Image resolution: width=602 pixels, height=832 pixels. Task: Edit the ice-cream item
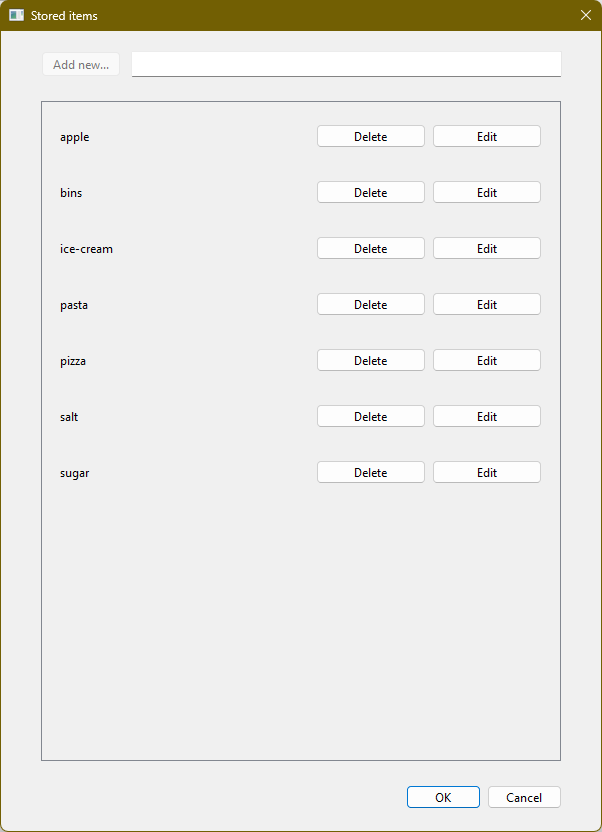click(x=486, y=248)
